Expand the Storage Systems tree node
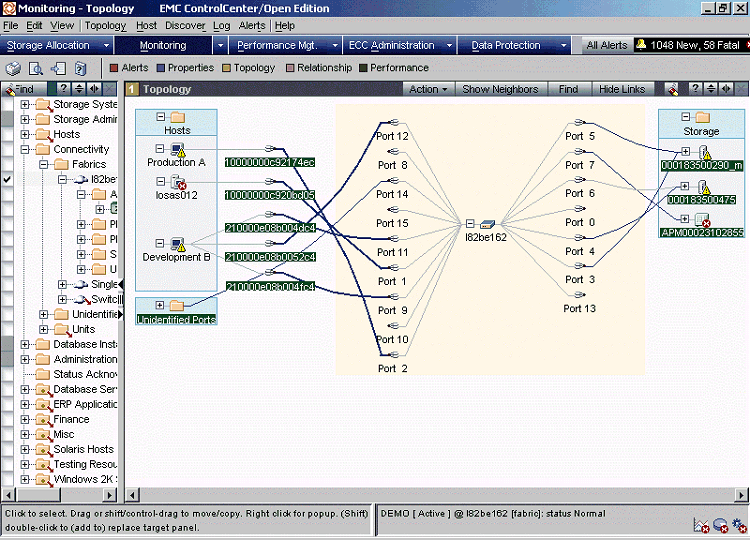The height and width of the screenshot is (540, 750). (25, 104)
